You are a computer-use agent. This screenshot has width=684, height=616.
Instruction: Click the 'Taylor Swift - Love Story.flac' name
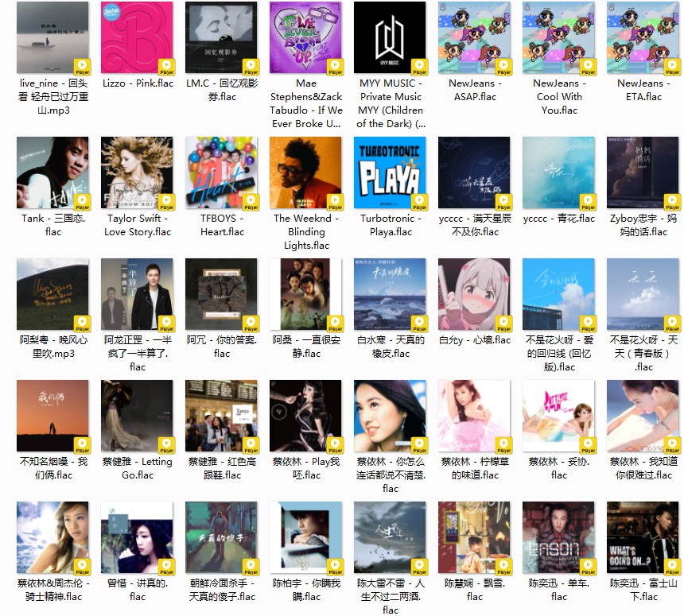click(x=138, y=225)
